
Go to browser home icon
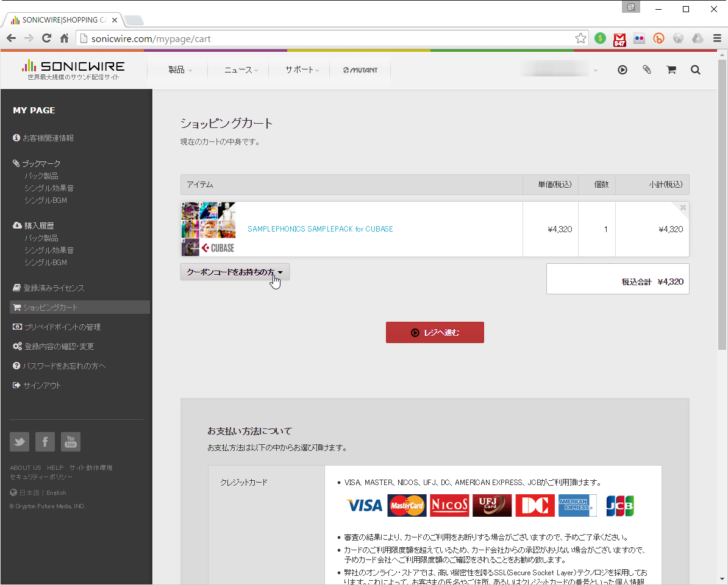click(65, 38)
